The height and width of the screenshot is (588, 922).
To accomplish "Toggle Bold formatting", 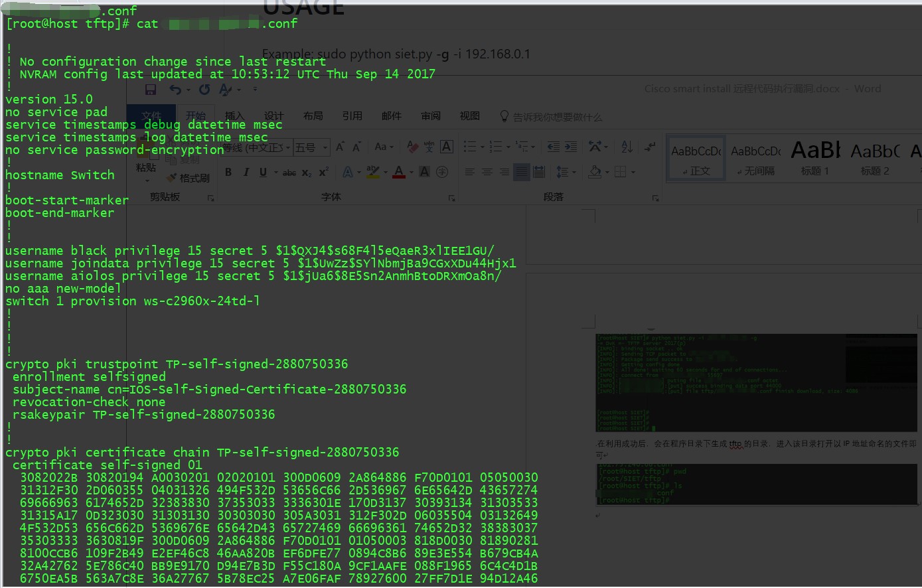I will point(228,172).
